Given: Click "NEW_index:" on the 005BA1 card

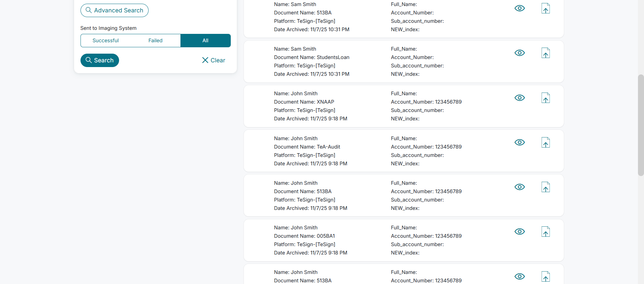Looking at the screenshot, I should (x=405, y=253).
